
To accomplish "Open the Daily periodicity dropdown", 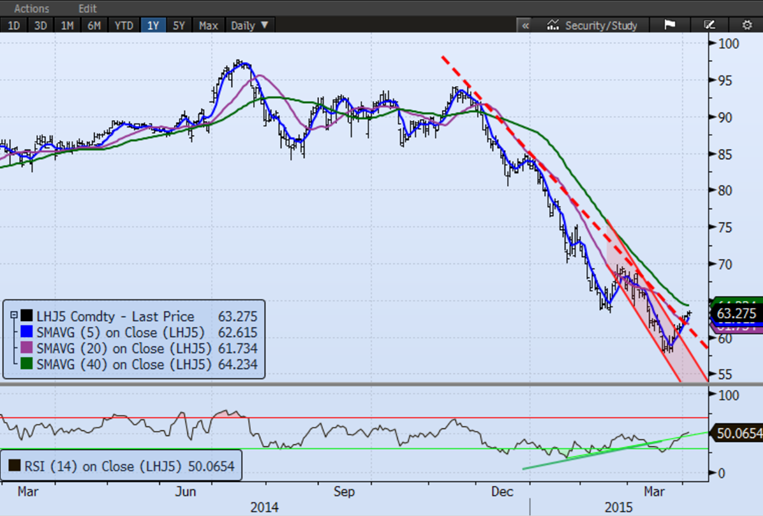I will [247, 24].
